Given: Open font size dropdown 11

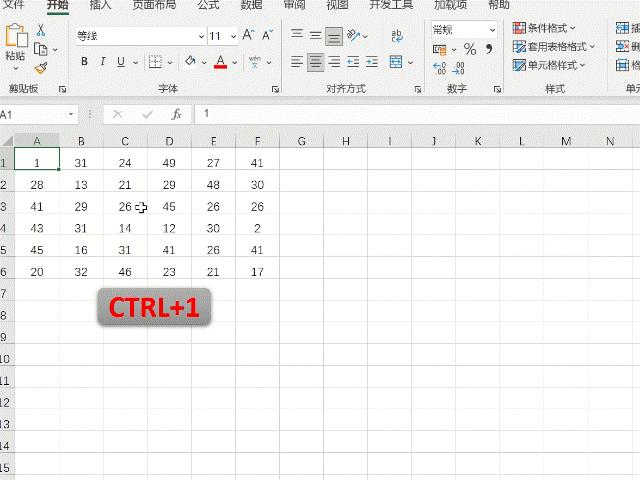Looking at the screenshot, I should (x=233, y=36).
